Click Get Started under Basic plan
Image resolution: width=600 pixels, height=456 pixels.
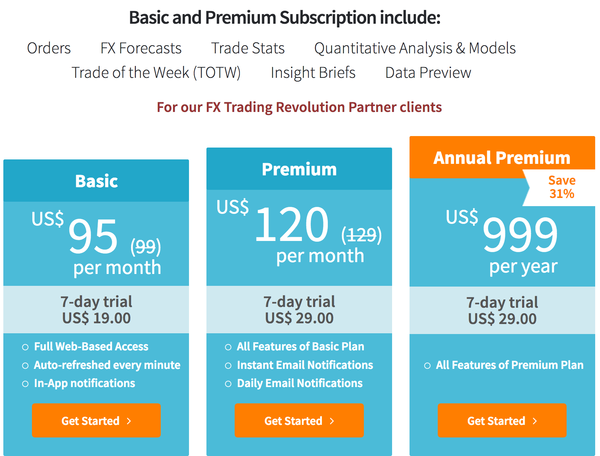(96, 420)
